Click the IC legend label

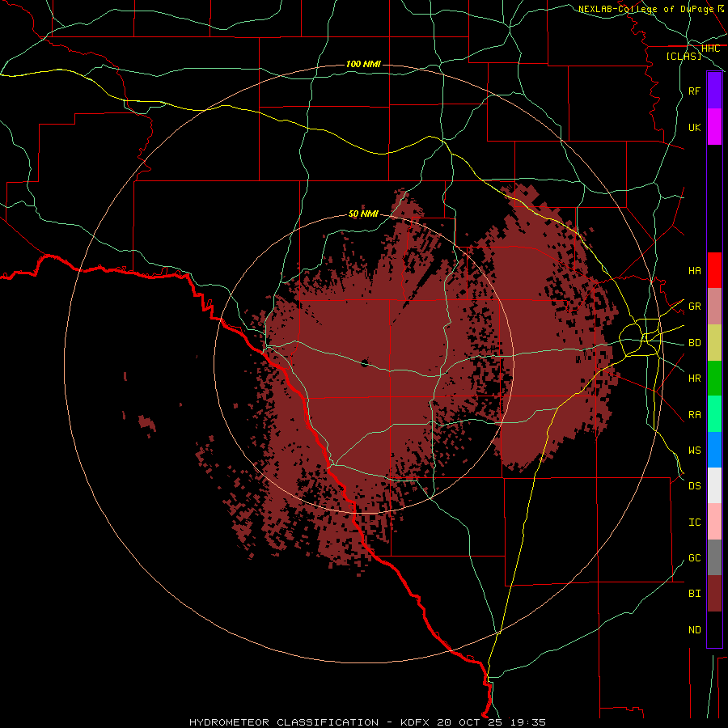click(694, 523)
